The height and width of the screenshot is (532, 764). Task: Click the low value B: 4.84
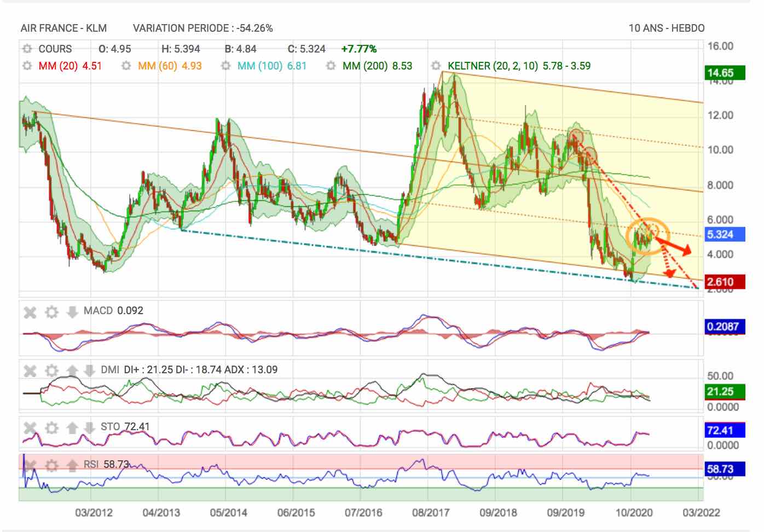[x=240, y=49]
